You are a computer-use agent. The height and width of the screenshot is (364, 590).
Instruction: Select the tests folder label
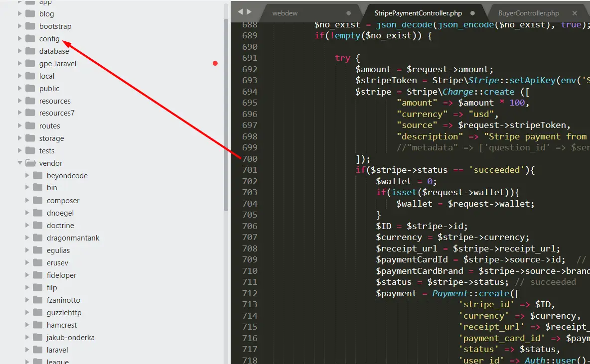coord(47,151)
